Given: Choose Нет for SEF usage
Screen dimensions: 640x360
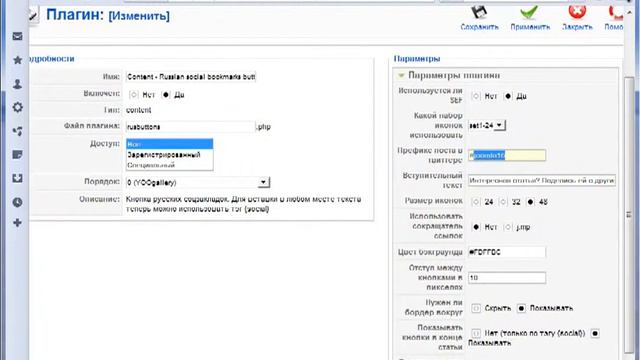Looking at the screenshot, I should pos(476,96).
